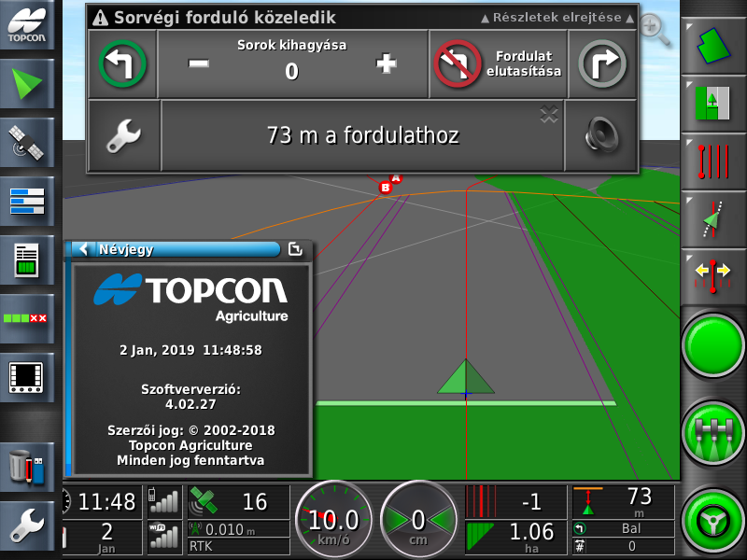
Task: Increase skipped rows with plus button
Action: (387, 63)
